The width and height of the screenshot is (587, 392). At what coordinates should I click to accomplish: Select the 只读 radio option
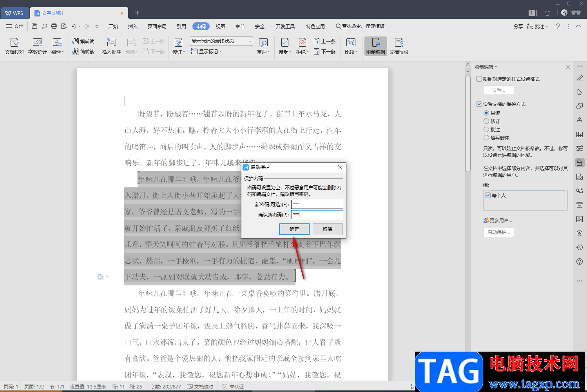point(486,113)
